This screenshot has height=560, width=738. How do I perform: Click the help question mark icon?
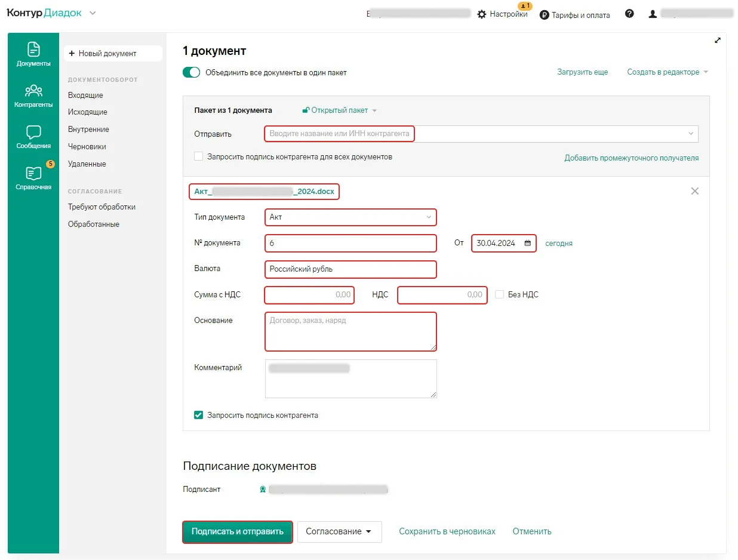629,14
